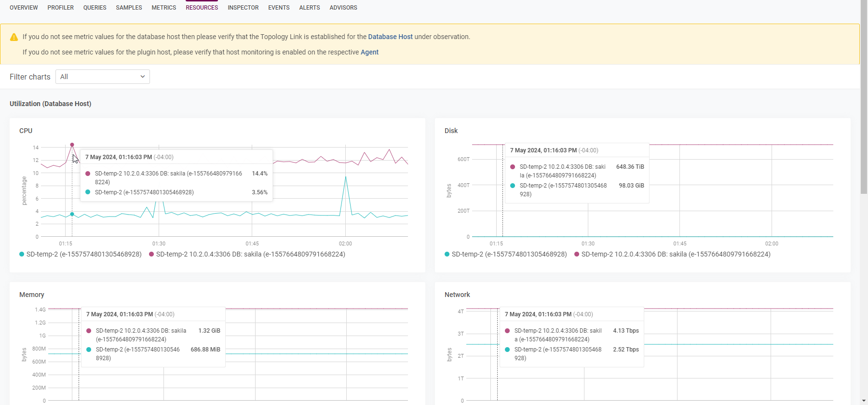Open the Profiler tab
Image resolution: width=868 pixels, height=405 pixels.
click(x=60, y=8)
